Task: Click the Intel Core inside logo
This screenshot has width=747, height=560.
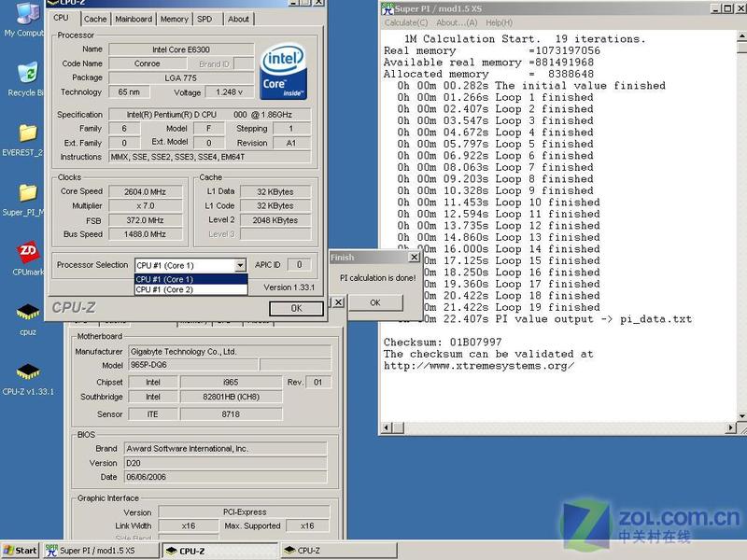Action: coord(283,72)
